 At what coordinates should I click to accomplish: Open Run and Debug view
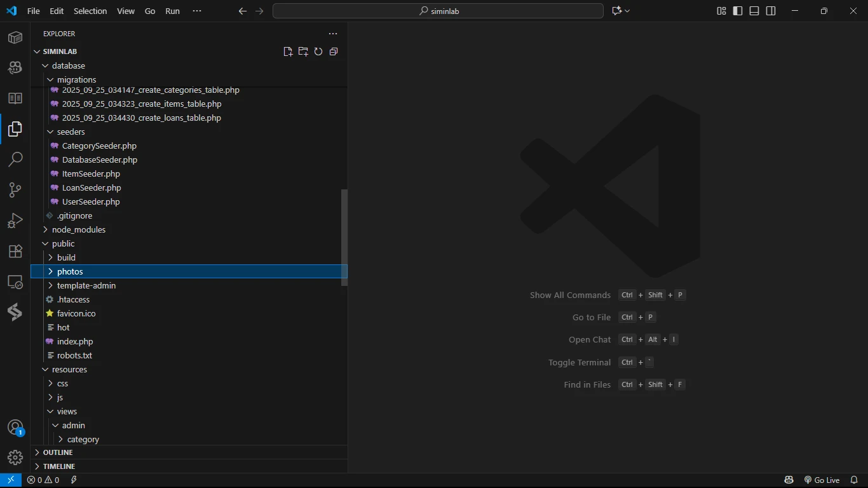15,220
